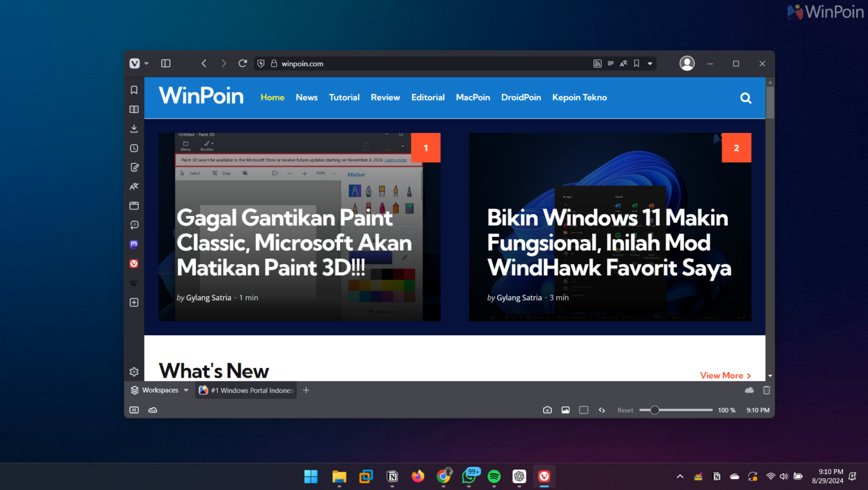Select the #1 Windows Portal Indonesia tab
This screenshot has width=868, height=490.
click(x=246, y=390)
